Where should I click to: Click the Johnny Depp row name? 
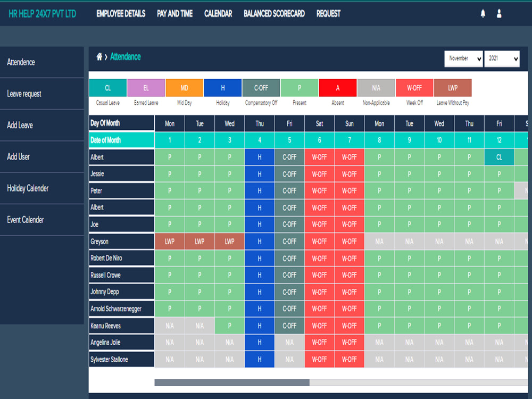tap(121, 292)
